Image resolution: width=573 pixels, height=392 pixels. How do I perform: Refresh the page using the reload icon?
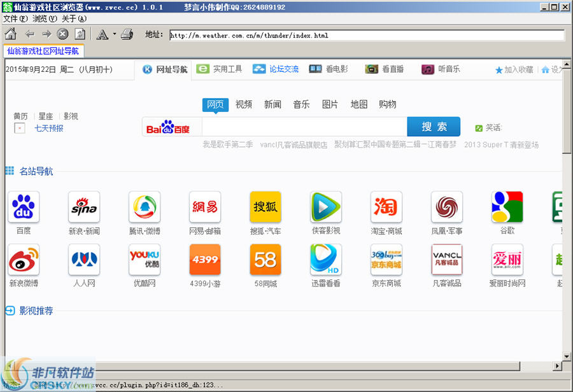[x=80, y=34]
